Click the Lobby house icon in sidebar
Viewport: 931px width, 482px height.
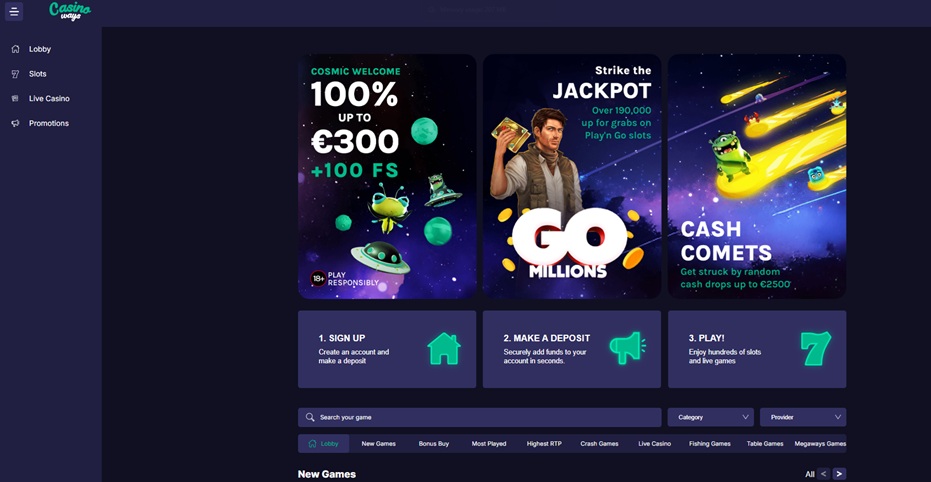15,49
